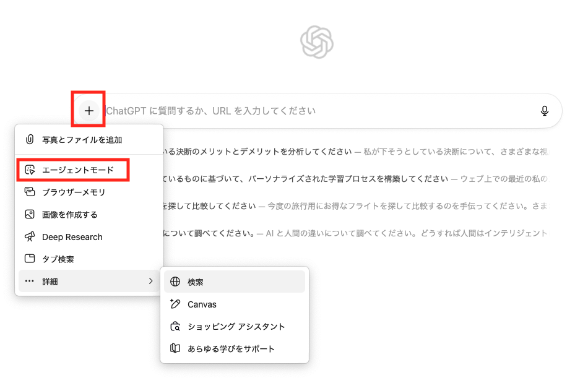Select the Deep Research menu item label
The width and height of the screenshot is (588, 383).
click(x=72, y=237)
